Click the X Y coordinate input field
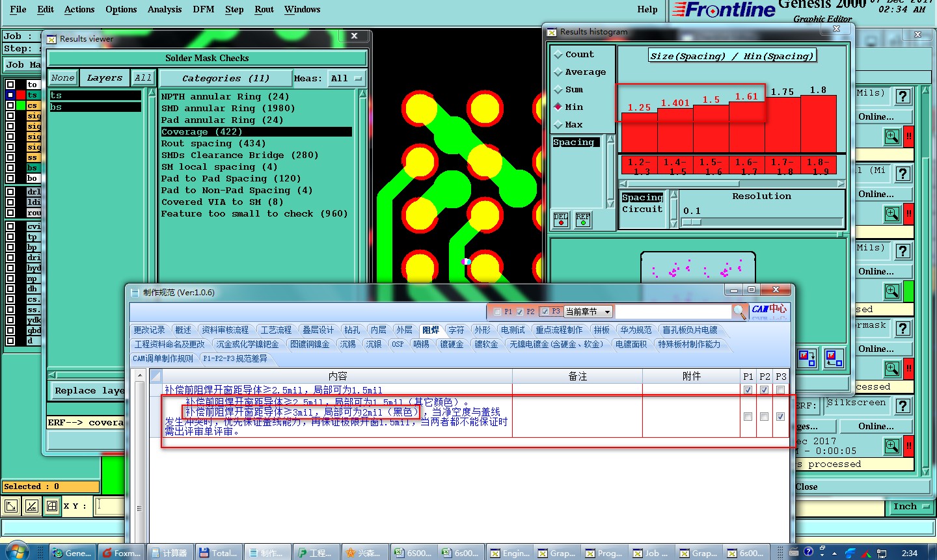The width and height of the screenshot is (937, 560). coord(111,506)
